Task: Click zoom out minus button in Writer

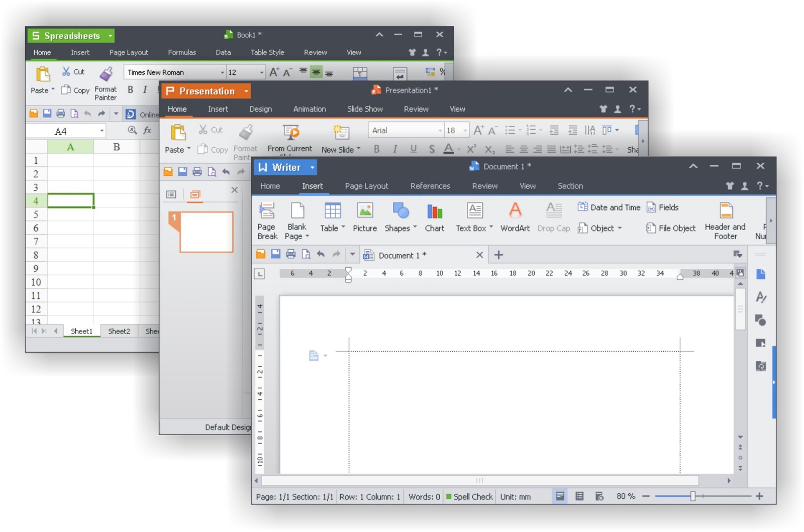Action: coord(646,496)
